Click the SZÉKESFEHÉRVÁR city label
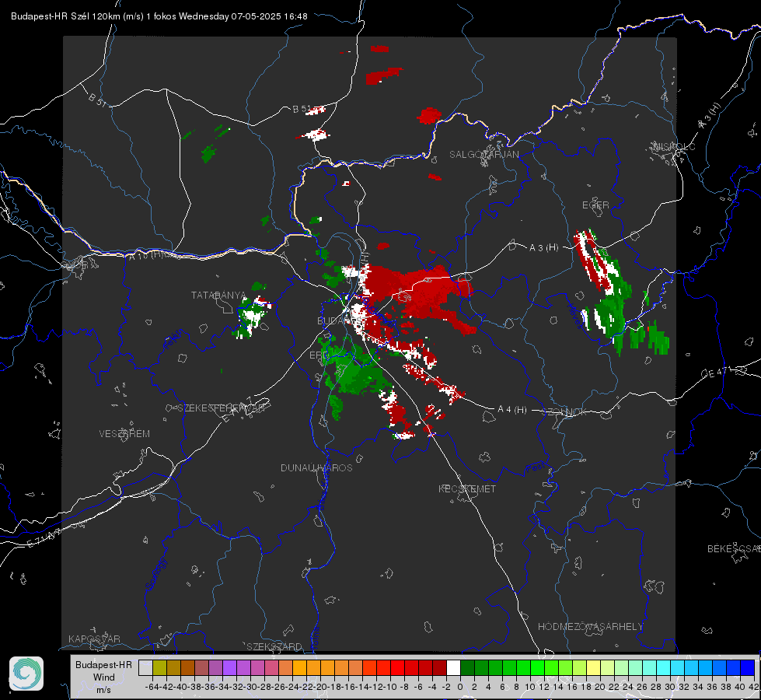This screenshot has height=700, width=761. [223, 408]
